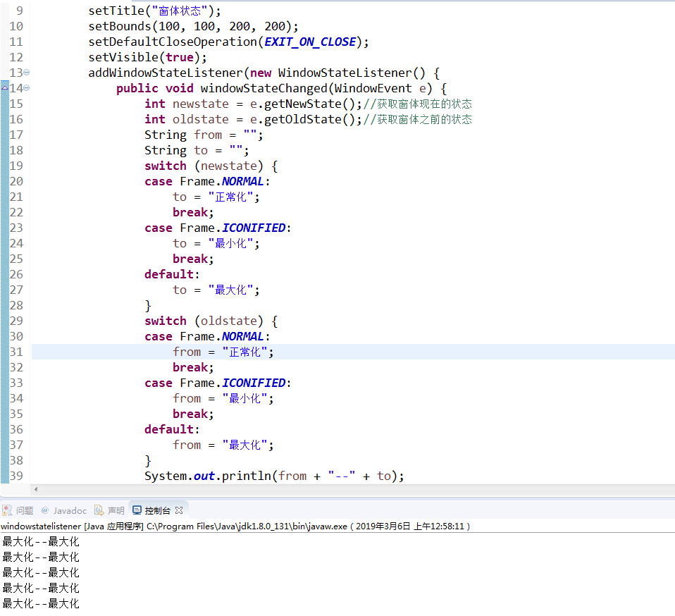Click the 获取窗体现在的状态 comment
Image resolution: width=675 pixels, height=616 pixels.
418,104
